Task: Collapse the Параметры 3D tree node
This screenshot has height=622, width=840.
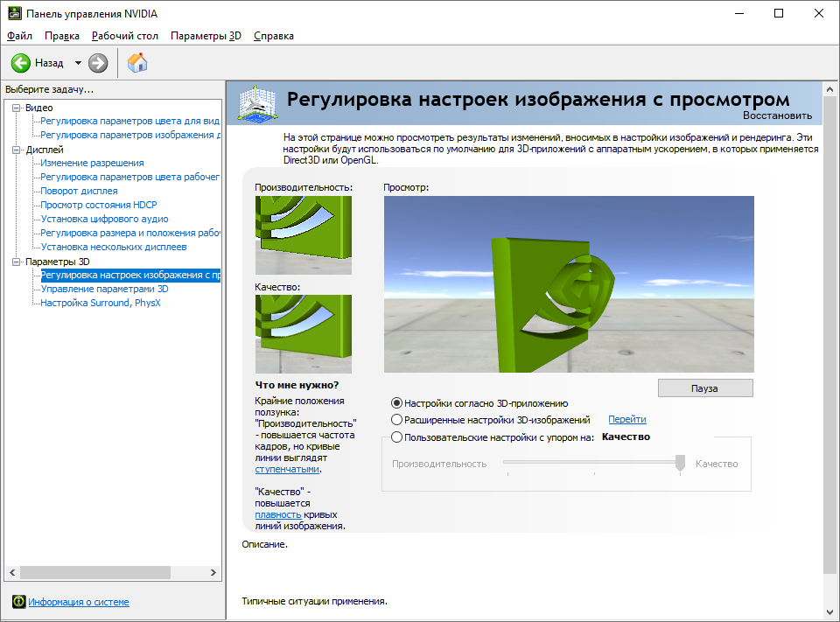Action: (x=17, y=262)
